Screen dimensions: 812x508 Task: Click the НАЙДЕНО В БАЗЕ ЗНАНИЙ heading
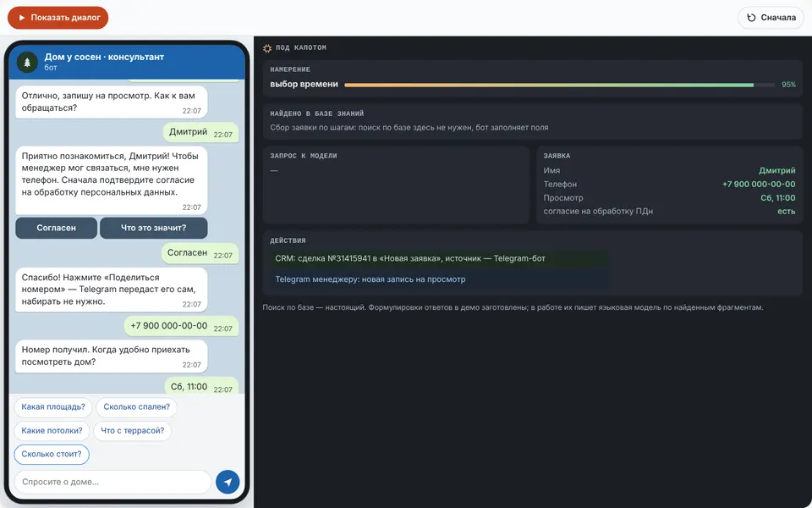[317, 113]
